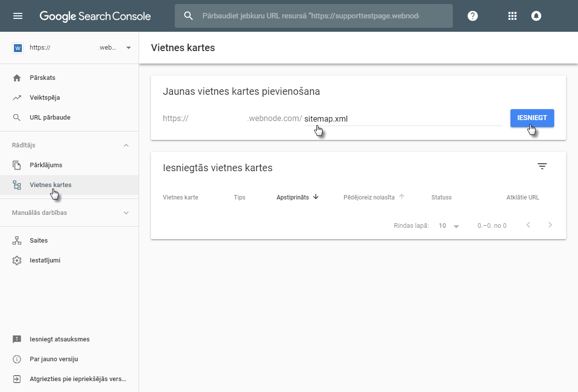Screen dimensions: 578x392
Task: Click the Tips column header
Action: coord(240,197)
